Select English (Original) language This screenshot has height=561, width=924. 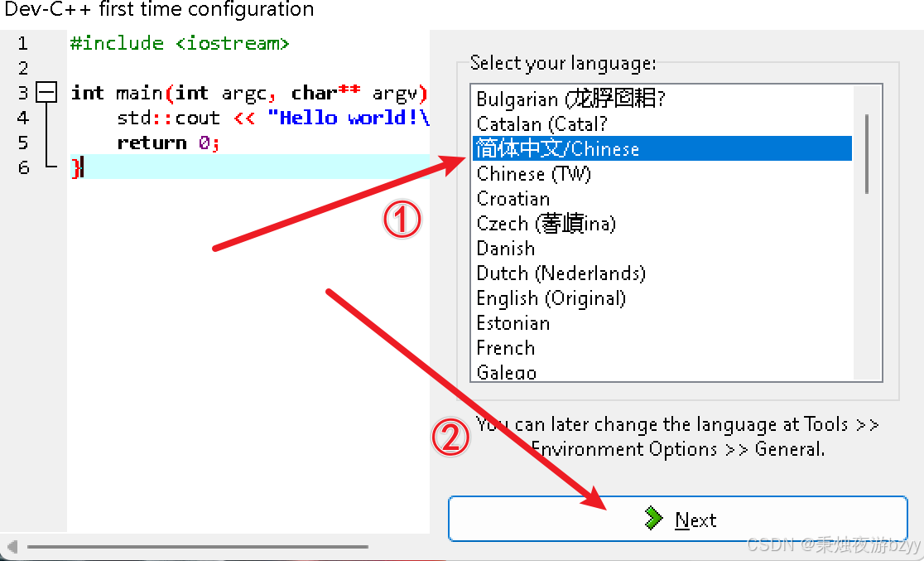pos(662,298)
